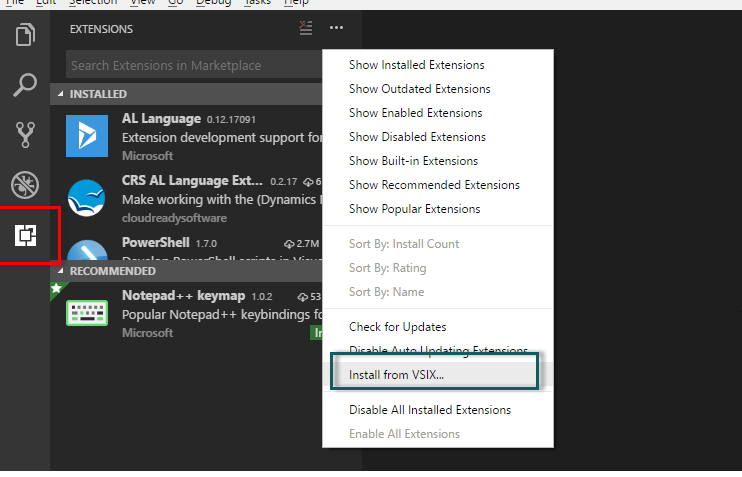Choose Show Built-in Extensions
The height and width of the screenshot is (477, 742).
(x=413, y=161)
